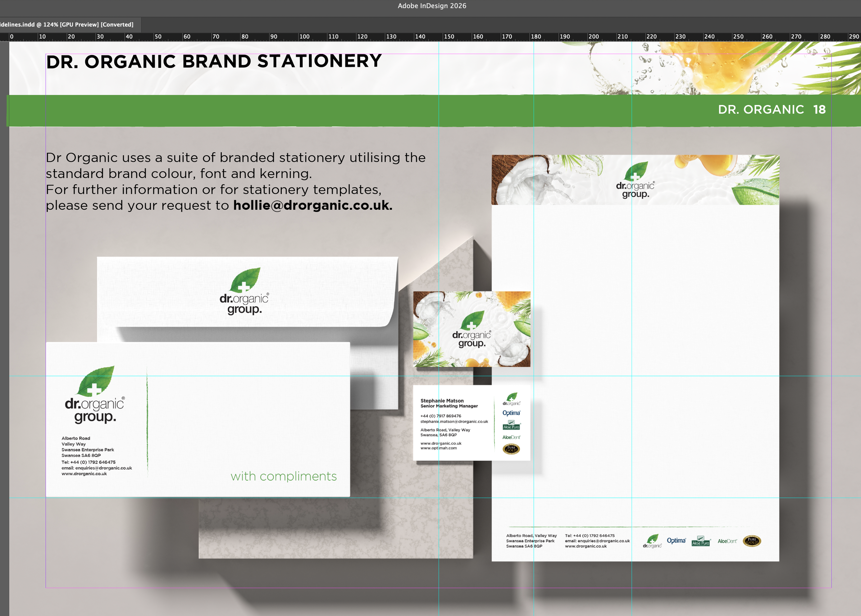
Task: Select the "DR. ORGANIC 18" page header text
Action: 772,109
